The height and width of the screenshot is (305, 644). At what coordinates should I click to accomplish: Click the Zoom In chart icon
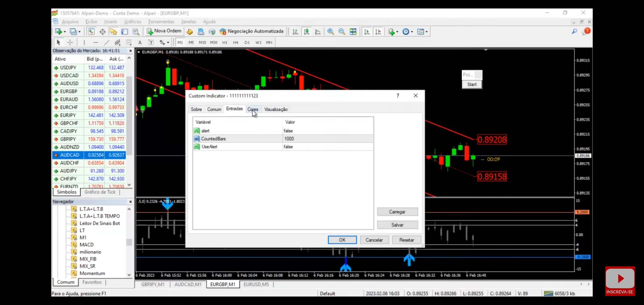point(330,32)
